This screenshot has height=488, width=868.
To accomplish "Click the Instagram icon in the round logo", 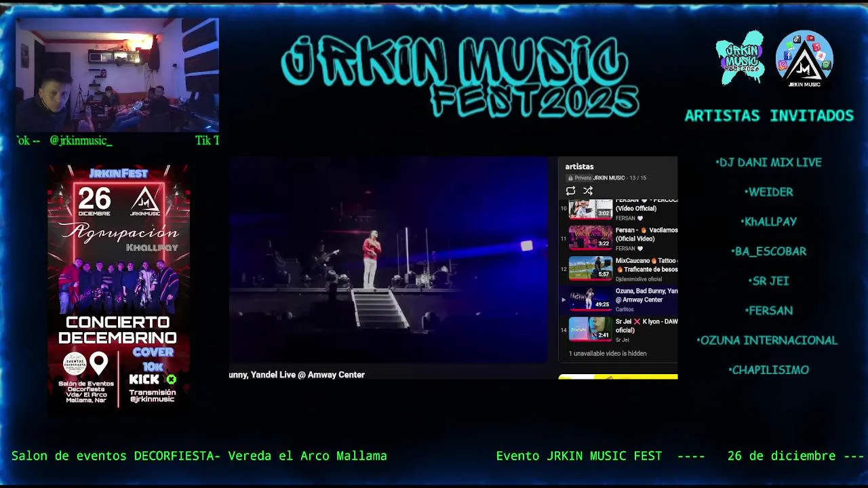I will pyautogui.click(x=783, y=65).
